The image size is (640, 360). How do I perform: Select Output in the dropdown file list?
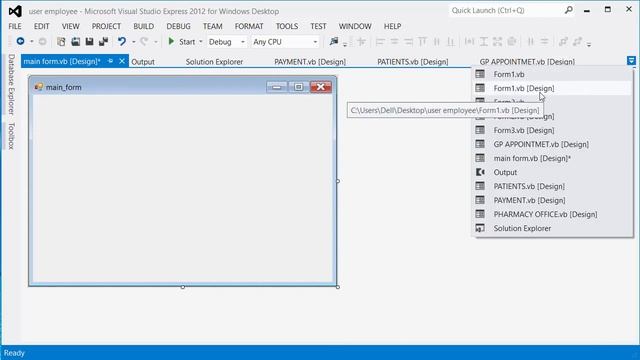[x=552, y=172]
